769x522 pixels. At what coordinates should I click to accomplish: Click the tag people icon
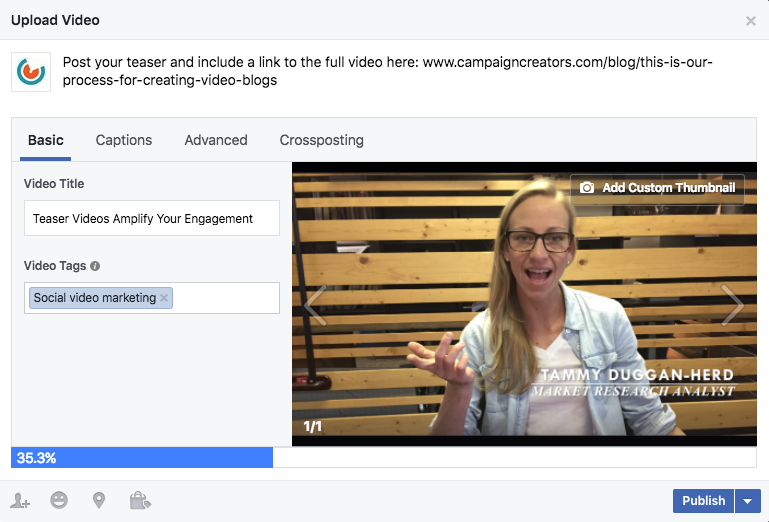20,500
